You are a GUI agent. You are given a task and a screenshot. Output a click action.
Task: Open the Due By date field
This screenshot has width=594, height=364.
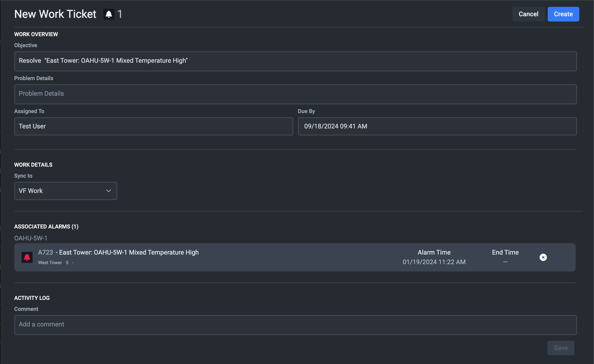pyautogui.click(x=437, y=126)
